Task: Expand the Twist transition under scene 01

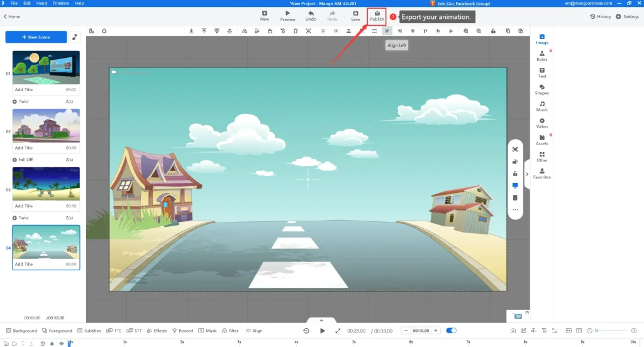Action: tap(14, 101)
